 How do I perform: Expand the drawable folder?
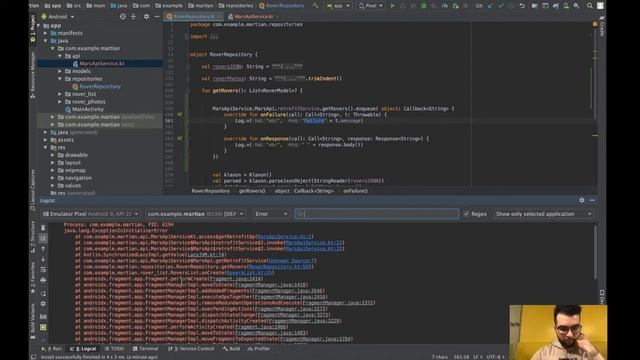[x=53, y=155]
